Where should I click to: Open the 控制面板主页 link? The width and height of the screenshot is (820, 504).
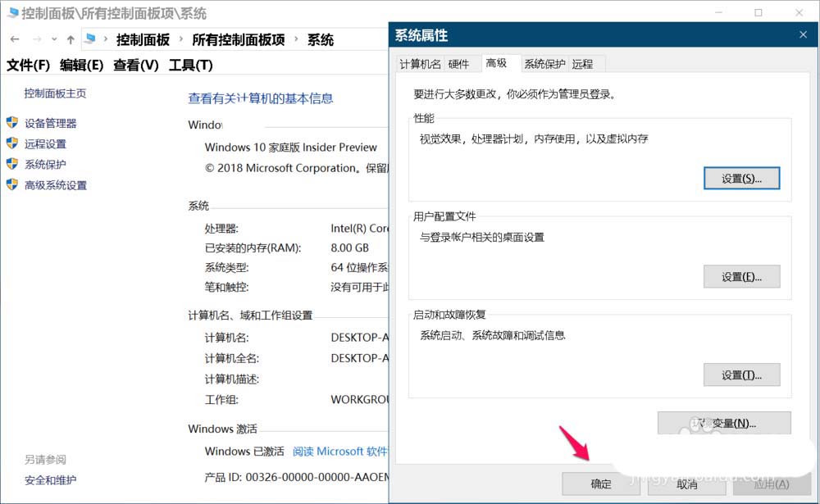[55, 93]
